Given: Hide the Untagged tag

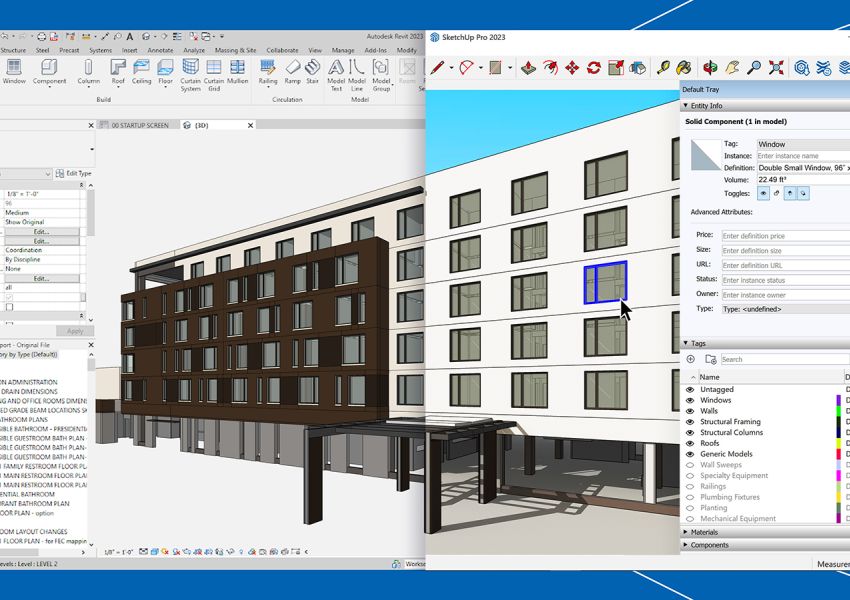Looking at the screenshot, I should [690, 389].
